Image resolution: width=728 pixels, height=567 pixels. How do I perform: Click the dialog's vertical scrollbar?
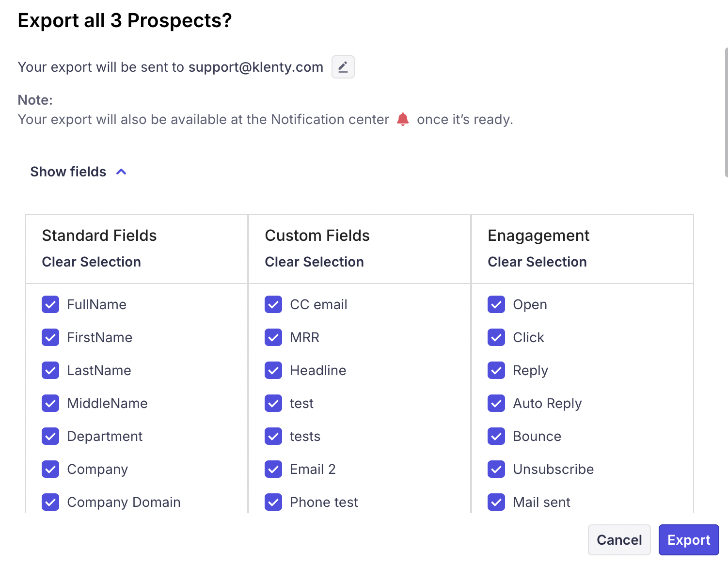726,112
